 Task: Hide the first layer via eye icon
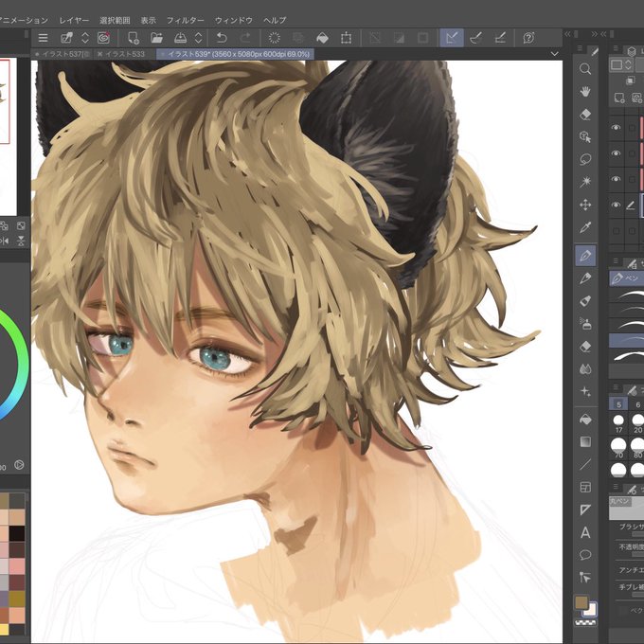[x=616, y=127]
